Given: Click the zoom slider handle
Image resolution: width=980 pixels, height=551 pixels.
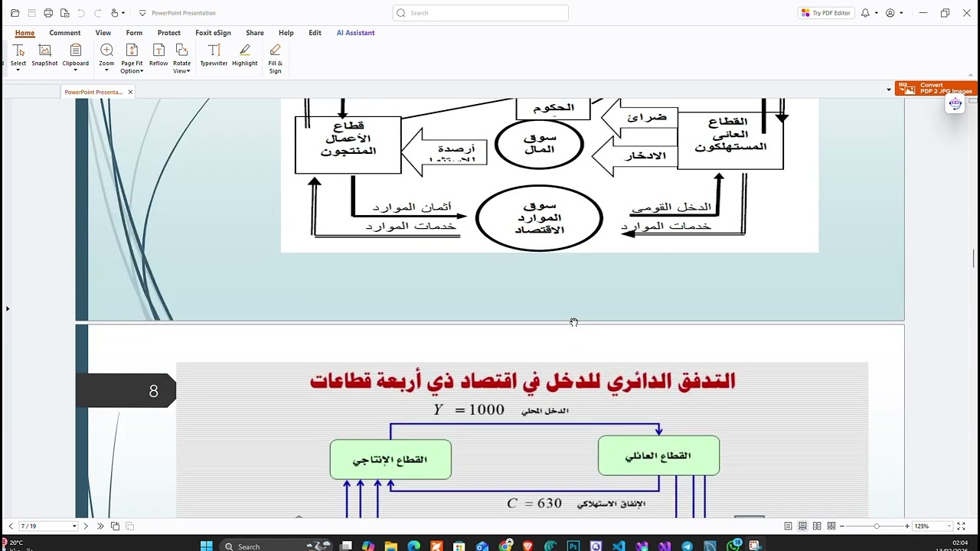Looking at the screenshot, I should (x=877, y=526).
